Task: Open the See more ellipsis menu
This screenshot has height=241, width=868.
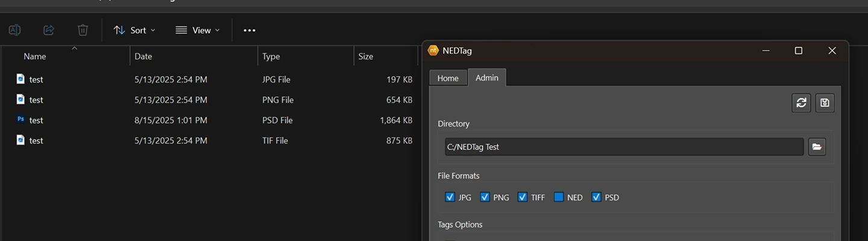Action: (x=249, y=30)
